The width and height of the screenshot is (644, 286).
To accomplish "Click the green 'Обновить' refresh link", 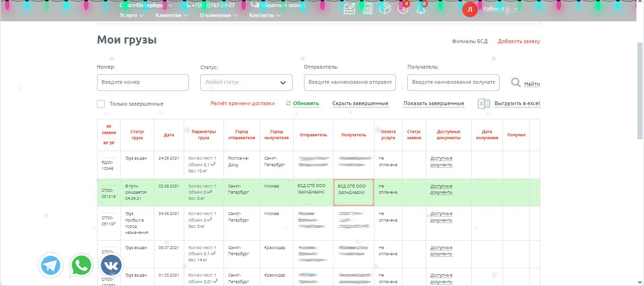I will (x=305, y=103).
